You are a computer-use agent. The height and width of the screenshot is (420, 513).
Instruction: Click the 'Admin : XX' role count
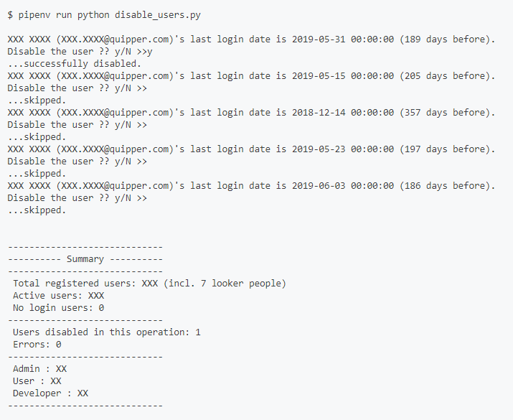coord(39,369)
